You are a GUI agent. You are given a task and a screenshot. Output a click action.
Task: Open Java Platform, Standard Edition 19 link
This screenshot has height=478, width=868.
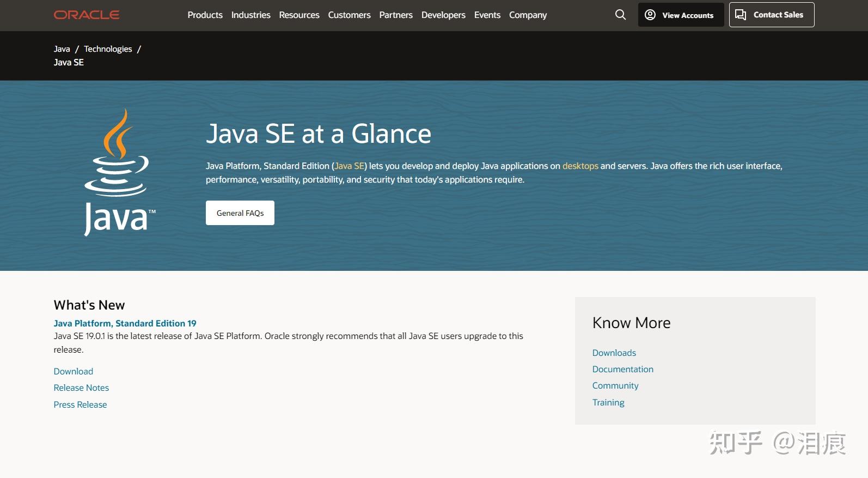tap(125, 323)
